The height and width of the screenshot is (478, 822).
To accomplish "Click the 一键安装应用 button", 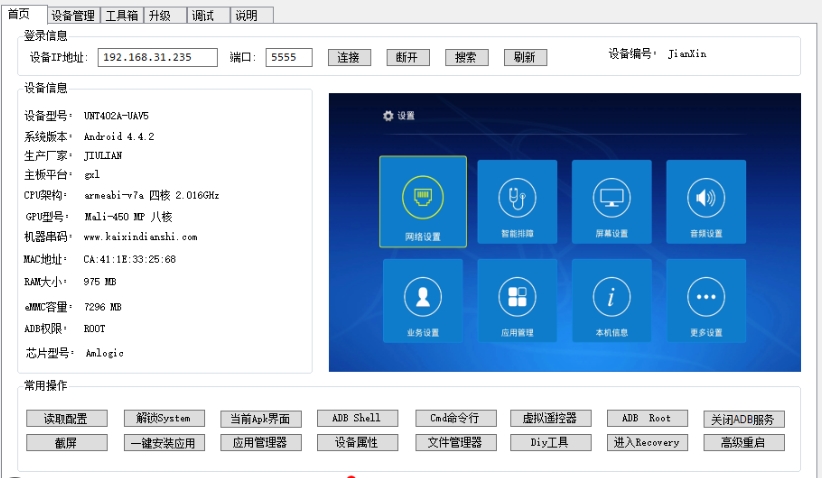I will (x=164, y=443).
